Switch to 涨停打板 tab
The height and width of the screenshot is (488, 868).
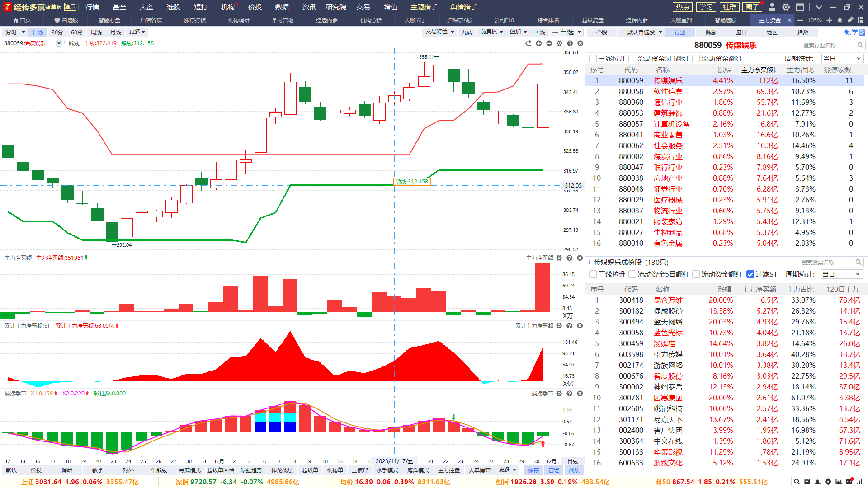point(195,20)
